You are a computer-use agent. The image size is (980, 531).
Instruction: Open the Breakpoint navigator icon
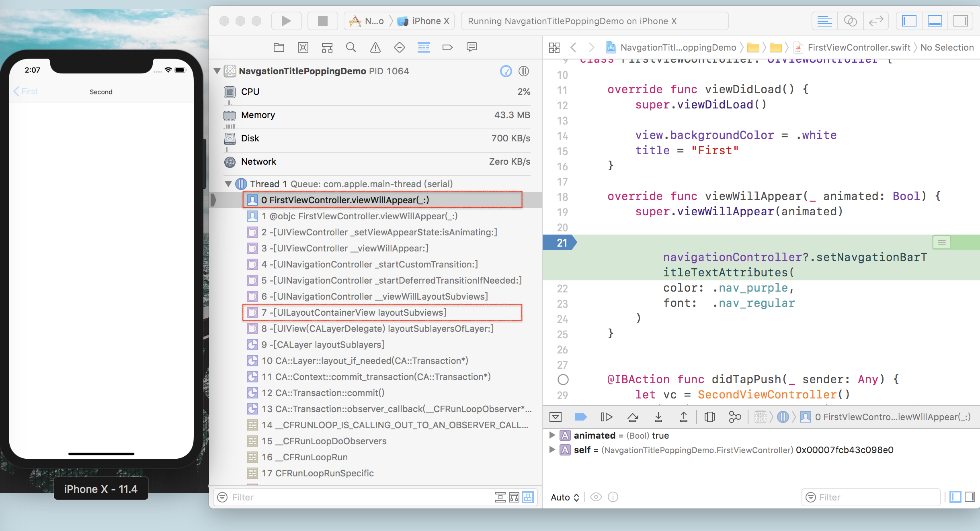point(447,47)
